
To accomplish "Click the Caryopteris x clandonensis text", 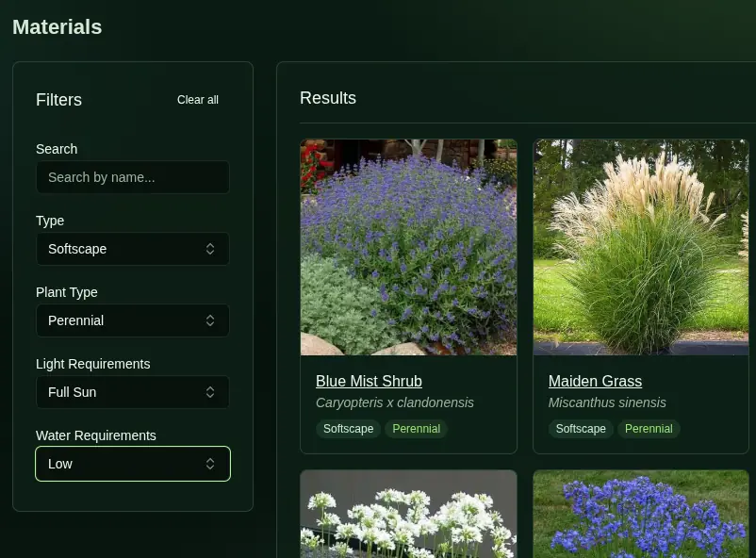I will coord(394,402).
